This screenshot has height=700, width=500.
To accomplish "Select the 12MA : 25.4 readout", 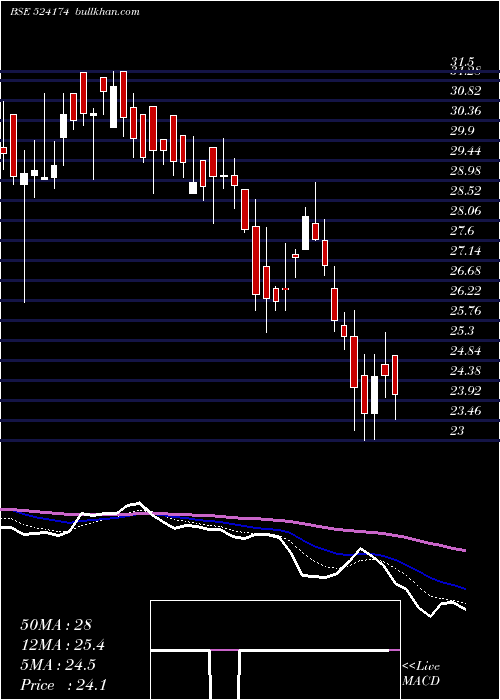I will [63, 645].
